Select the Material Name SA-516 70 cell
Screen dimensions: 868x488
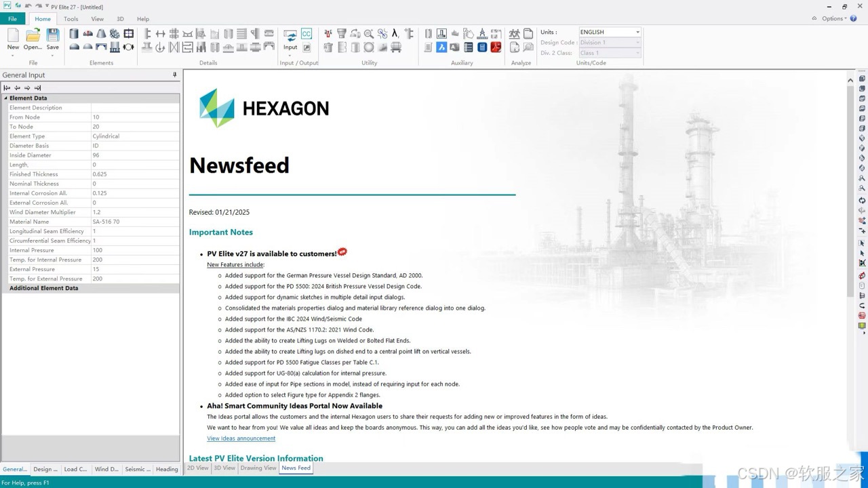pyautogui.click(x=135, y=222)
